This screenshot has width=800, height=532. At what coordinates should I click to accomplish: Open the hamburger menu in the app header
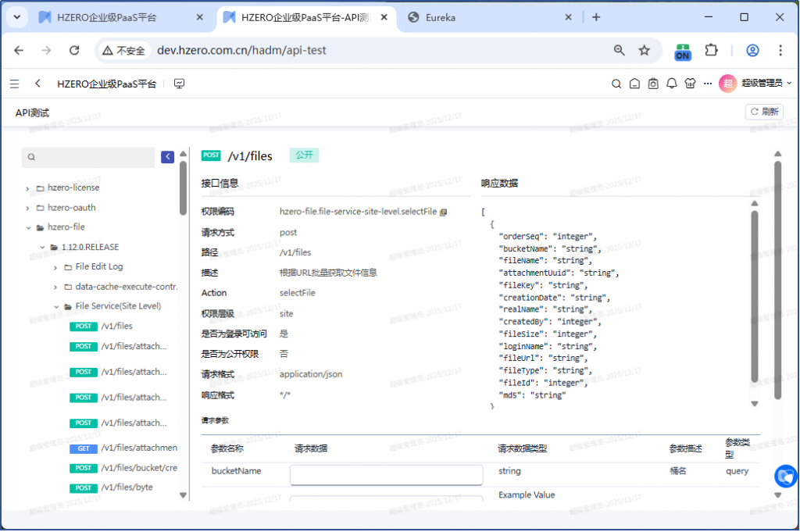(15, 84)
